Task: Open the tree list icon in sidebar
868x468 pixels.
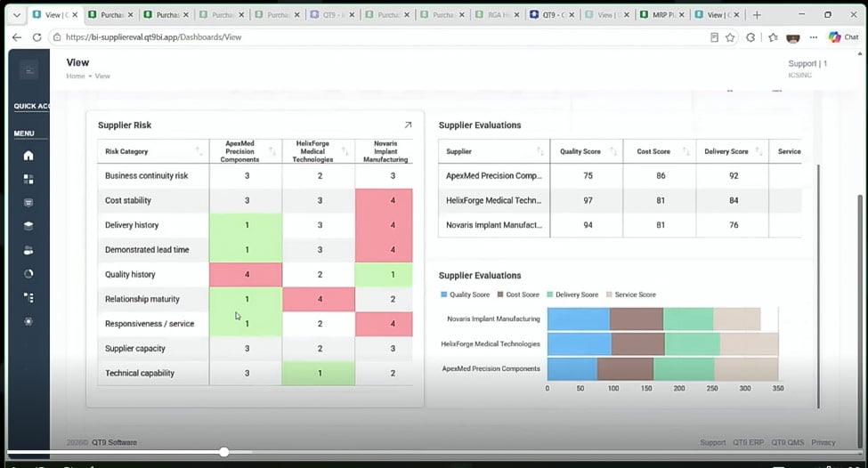Action: pos(28,298)
